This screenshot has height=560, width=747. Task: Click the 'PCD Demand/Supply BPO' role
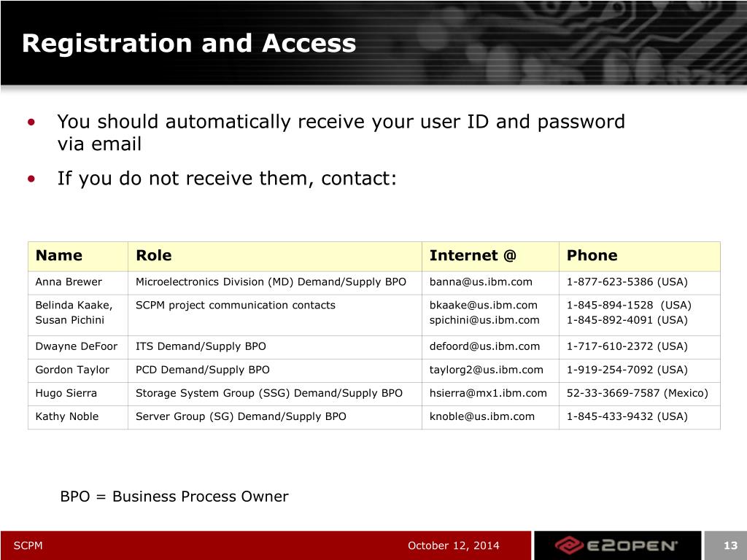pyautogui.click(x=203, y=370)
